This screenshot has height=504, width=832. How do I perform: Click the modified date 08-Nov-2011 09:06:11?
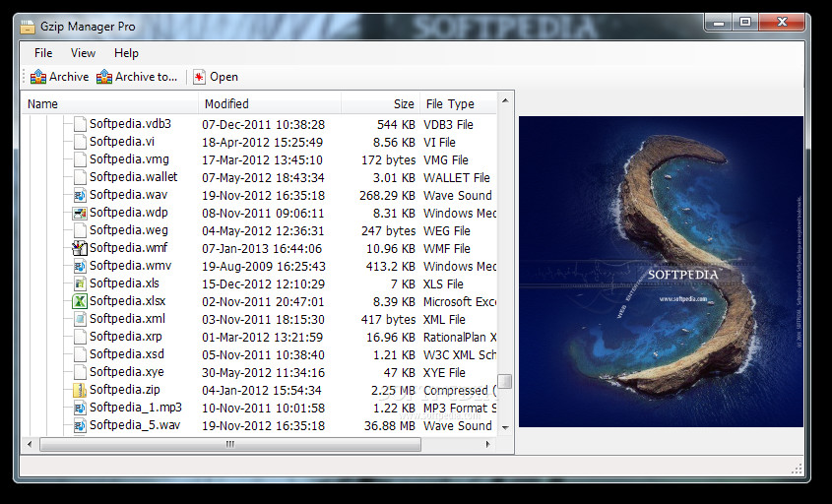tap(263, 214)
